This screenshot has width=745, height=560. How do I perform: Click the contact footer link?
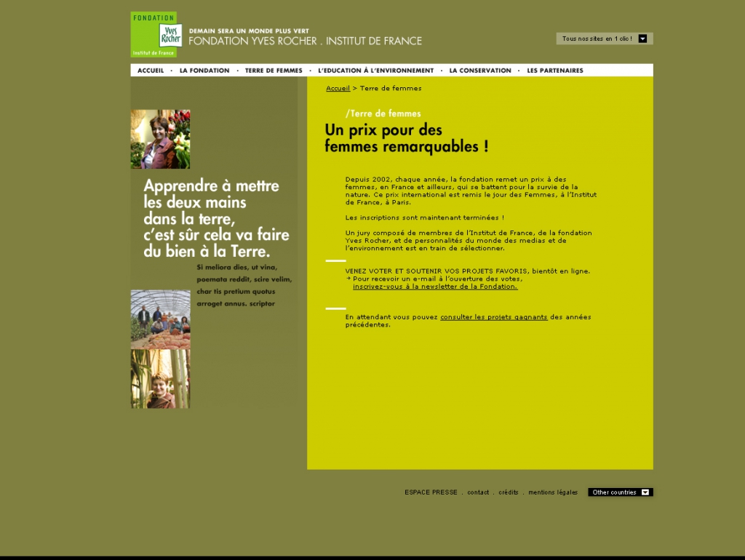point(478,492)
